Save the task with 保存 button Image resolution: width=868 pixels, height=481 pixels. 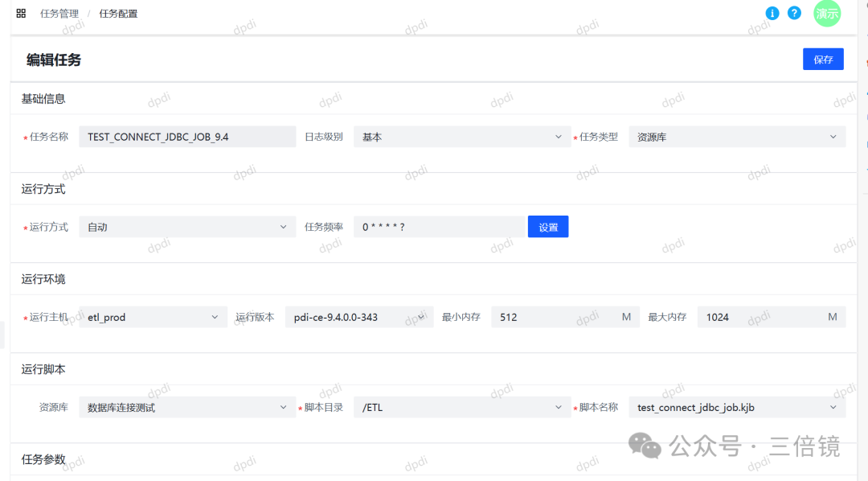click(823, 60)
